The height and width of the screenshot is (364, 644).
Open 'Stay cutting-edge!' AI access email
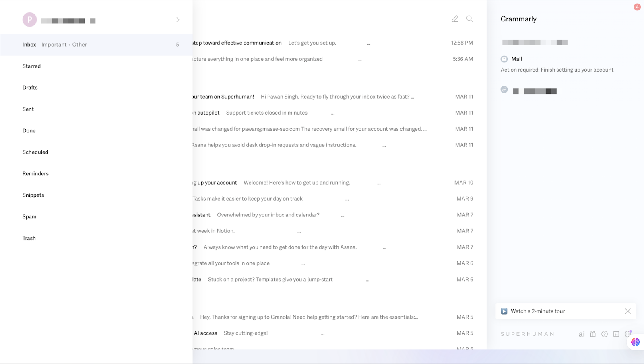[x=339, y=333]
